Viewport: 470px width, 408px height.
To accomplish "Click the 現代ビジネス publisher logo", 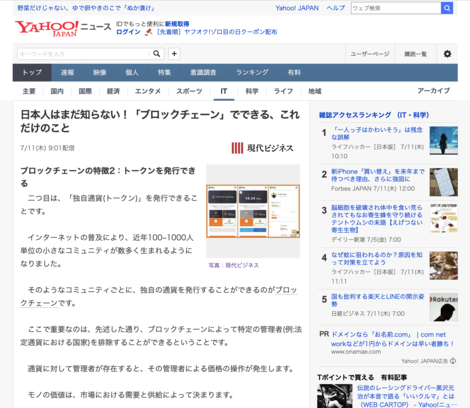I will pos(262,148).
